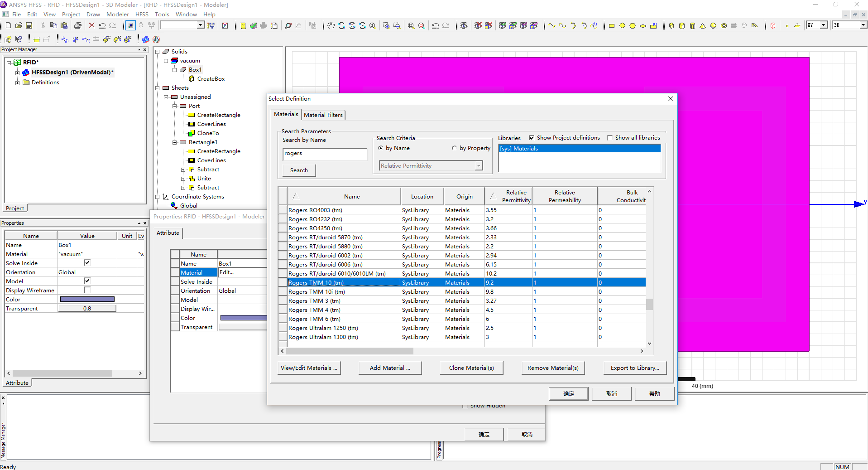Select the Draw Cone tool
Image resolution: width=868 pixels, height=470 pixels.
click(703, 26)
